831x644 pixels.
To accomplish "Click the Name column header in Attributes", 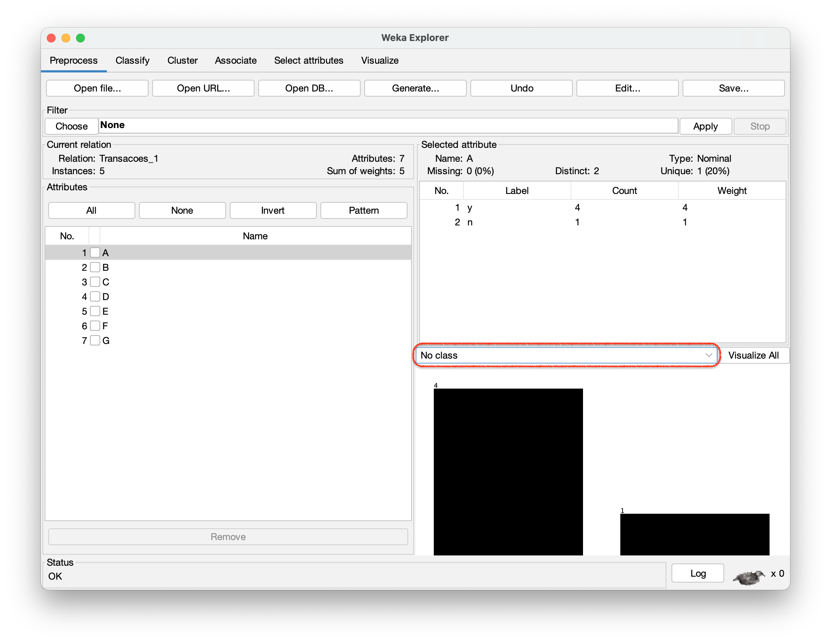I will point(255,236).
